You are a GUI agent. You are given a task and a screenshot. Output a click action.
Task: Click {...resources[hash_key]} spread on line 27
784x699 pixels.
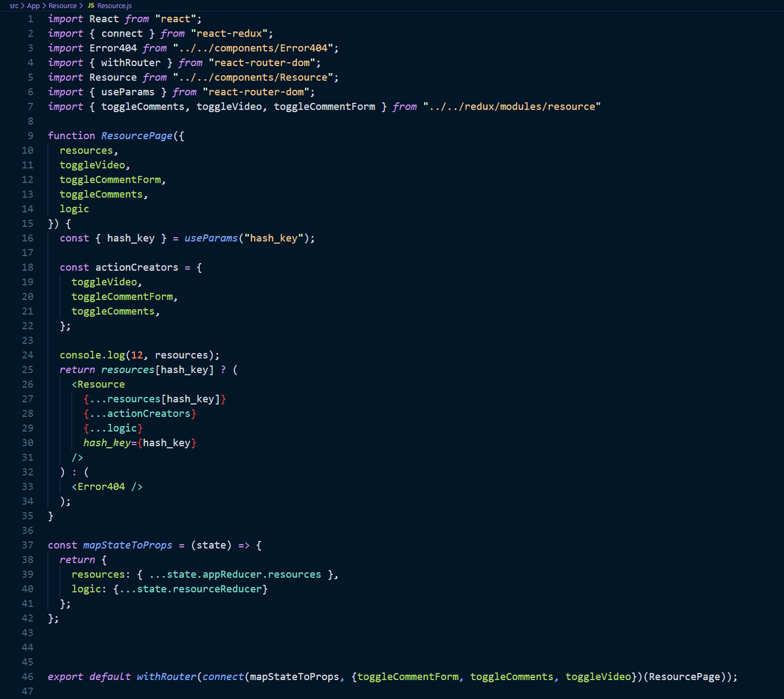point(155,399)
